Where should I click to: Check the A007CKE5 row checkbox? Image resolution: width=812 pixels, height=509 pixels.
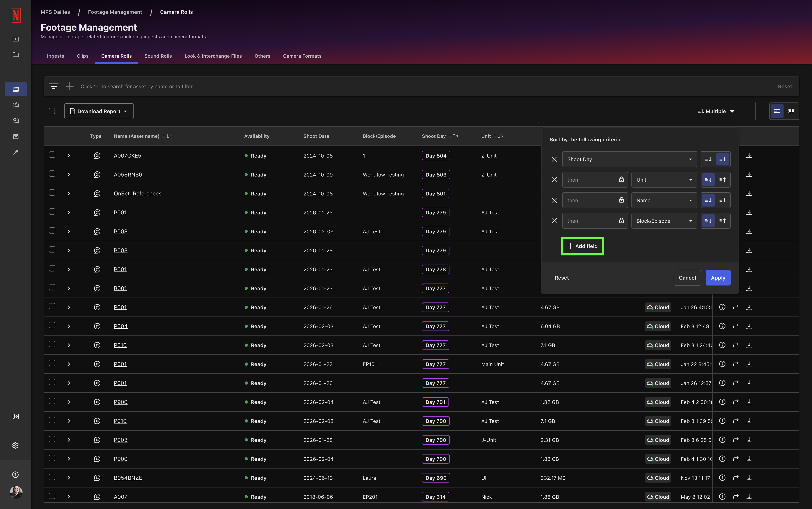click(x=52, y=155)
